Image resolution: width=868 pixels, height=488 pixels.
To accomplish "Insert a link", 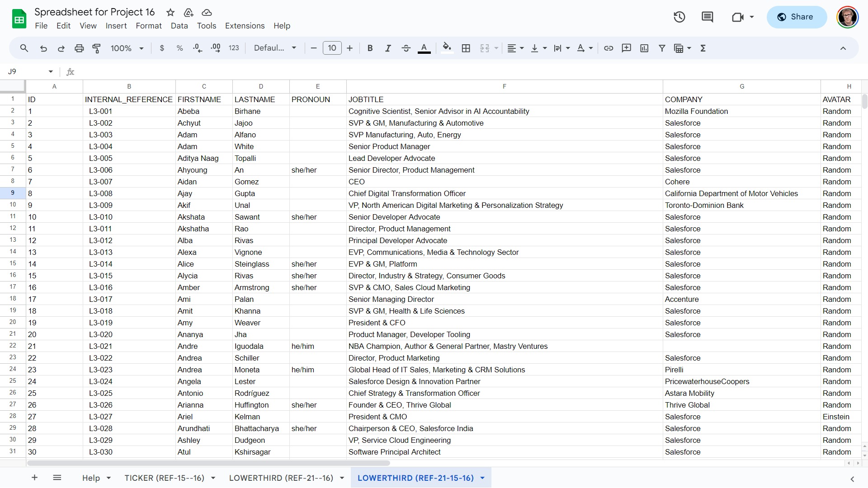I will tap(609, 48).
